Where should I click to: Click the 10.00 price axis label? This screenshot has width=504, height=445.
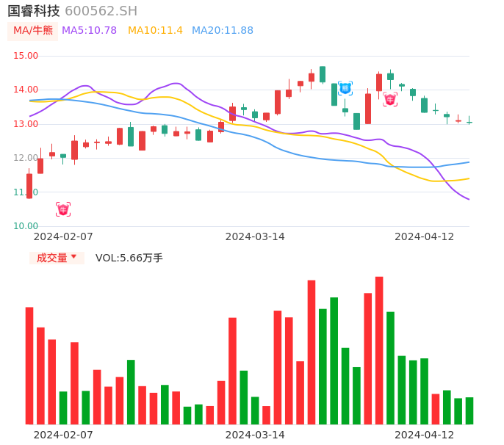pos(26,226)
